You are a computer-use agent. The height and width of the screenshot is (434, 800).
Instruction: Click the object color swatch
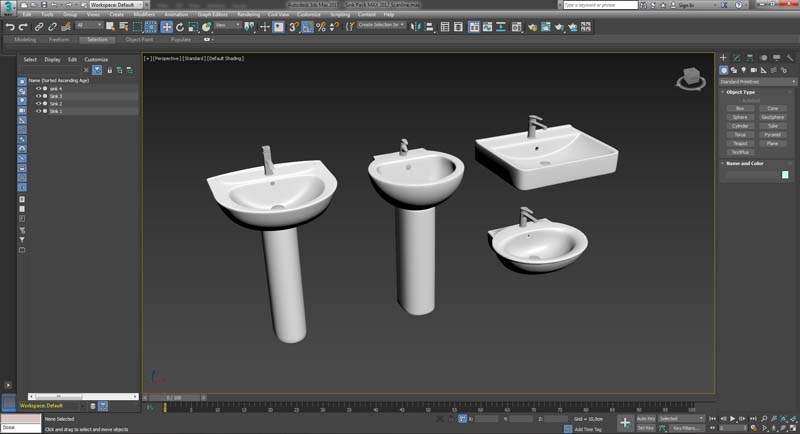click(785, 175)
